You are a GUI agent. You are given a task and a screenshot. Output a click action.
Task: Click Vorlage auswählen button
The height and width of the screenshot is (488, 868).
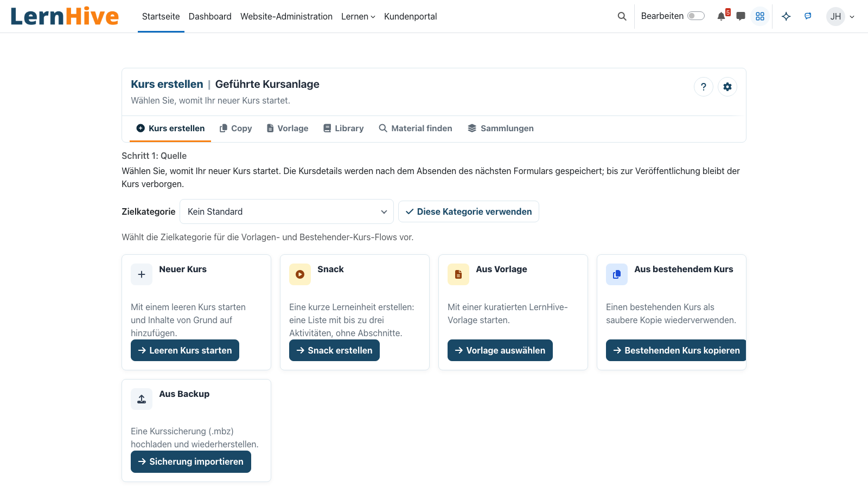click(x=500, y=350)
